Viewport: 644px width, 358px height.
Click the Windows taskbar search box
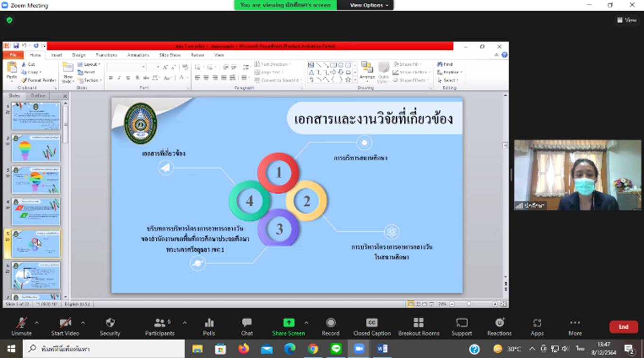point(103,349)
